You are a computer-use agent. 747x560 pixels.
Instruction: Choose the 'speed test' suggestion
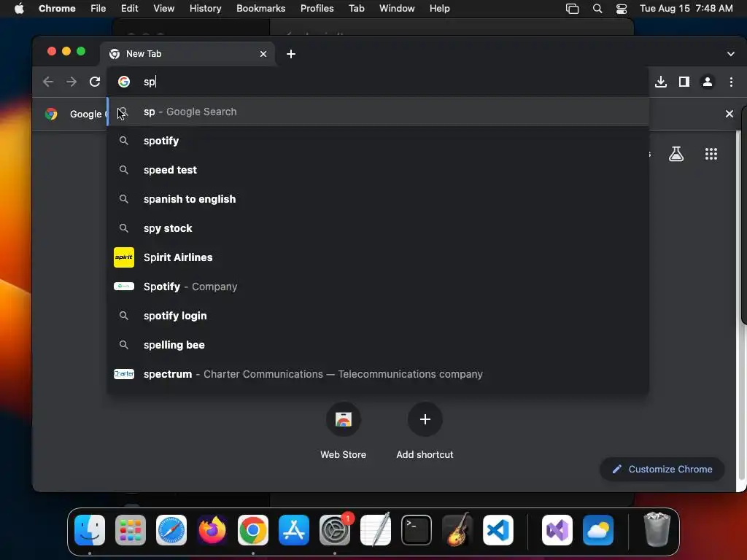pos(377,170)
